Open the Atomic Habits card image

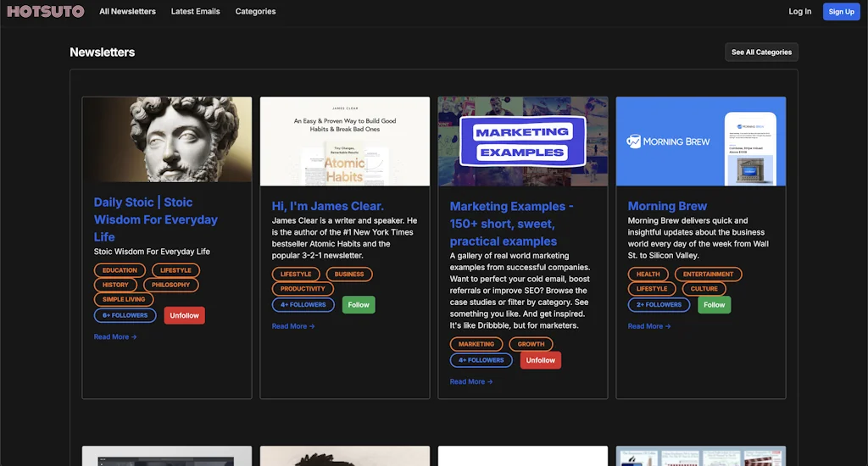[x=345, y=141]
